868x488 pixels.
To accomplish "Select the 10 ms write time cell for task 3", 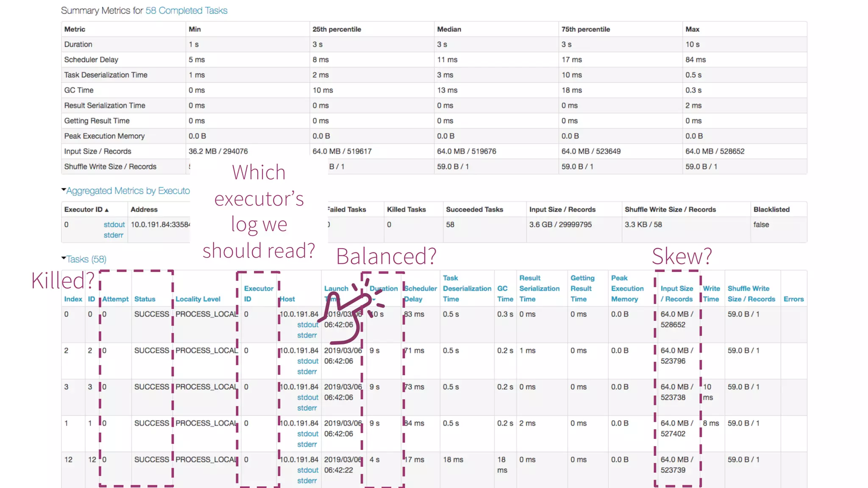I will pos(708,392).
